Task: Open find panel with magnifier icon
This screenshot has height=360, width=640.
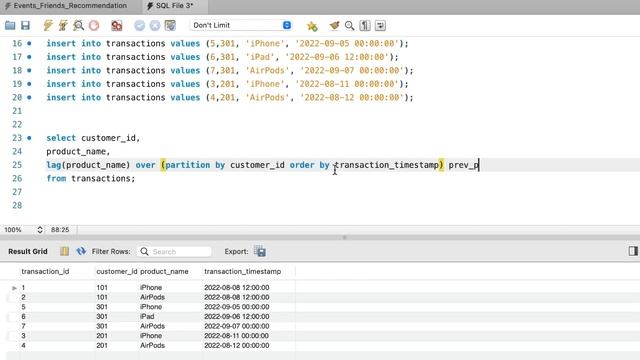Action: pyautogui.click(x=349, y=26)
